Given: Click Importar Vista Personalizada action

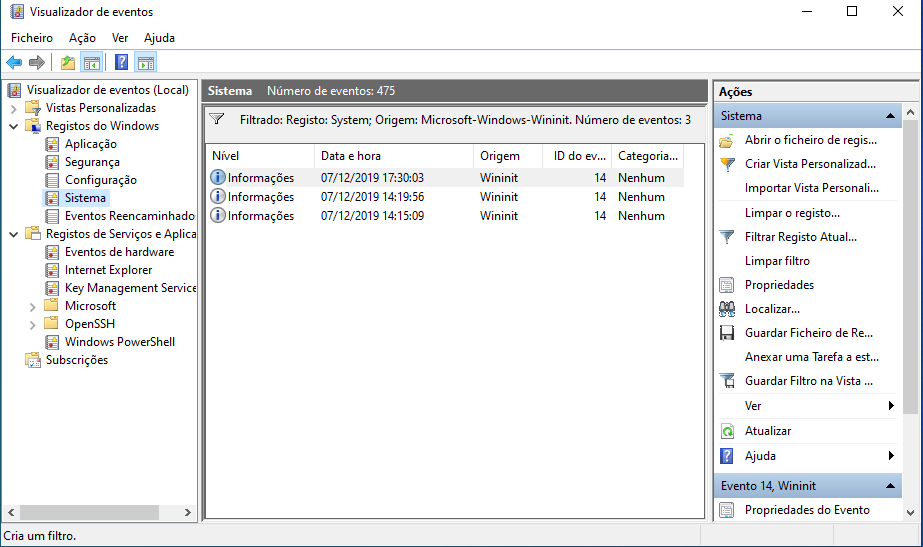Looking at the screenshot, I should tap(812, 188).
